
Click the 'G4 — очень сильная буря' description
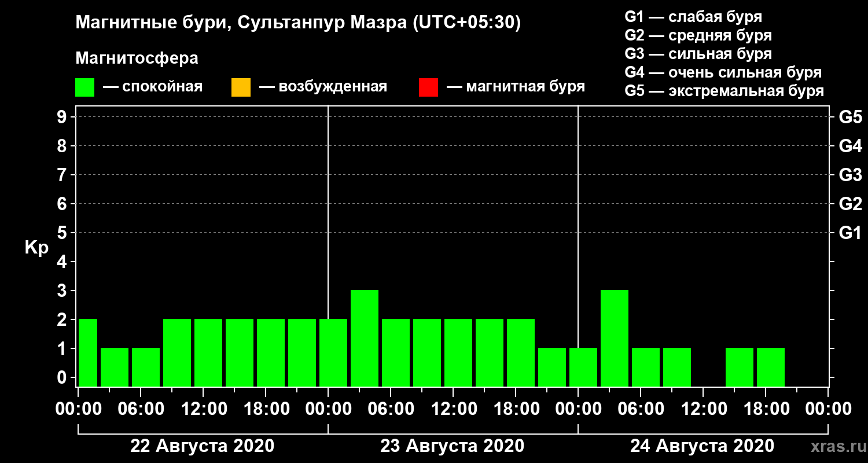[x=723, y=72]
